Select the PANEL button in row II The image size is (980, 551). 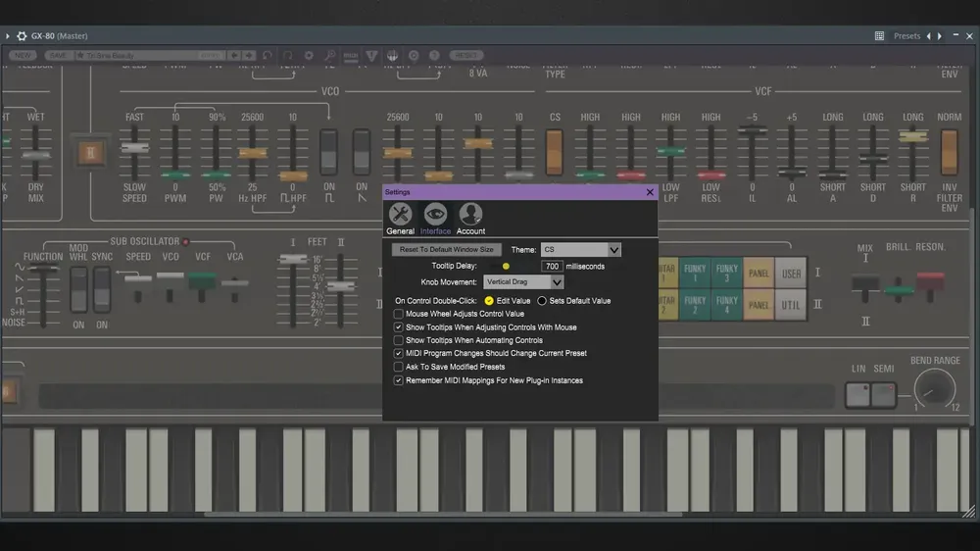[759, 305]
